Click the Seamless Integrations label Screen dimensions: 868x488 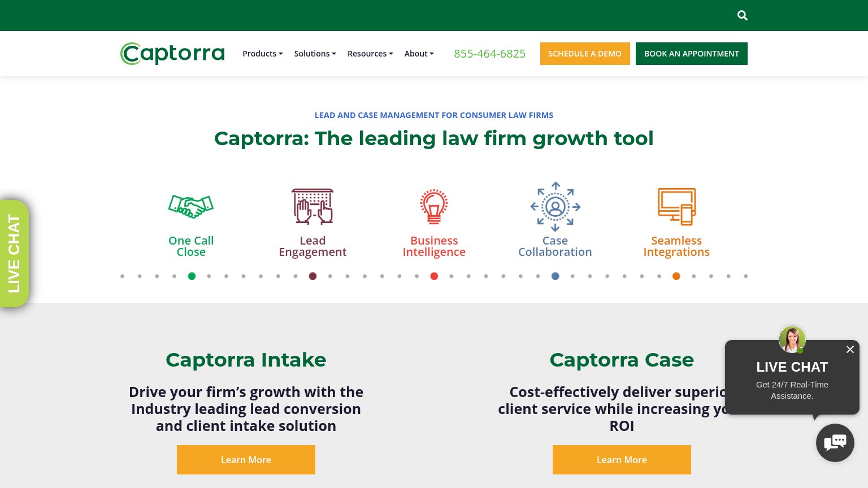(x=676, y=246)
